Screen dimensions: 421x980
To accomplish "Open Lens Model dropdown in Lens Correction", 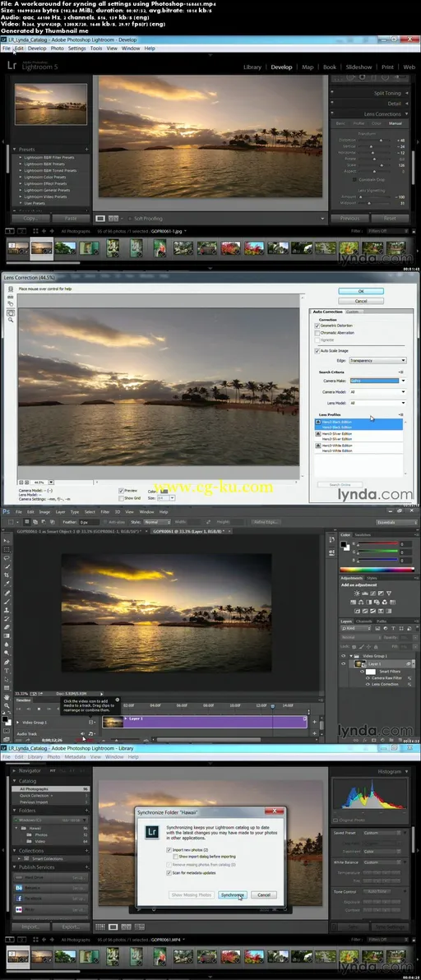I will (378, 403).
